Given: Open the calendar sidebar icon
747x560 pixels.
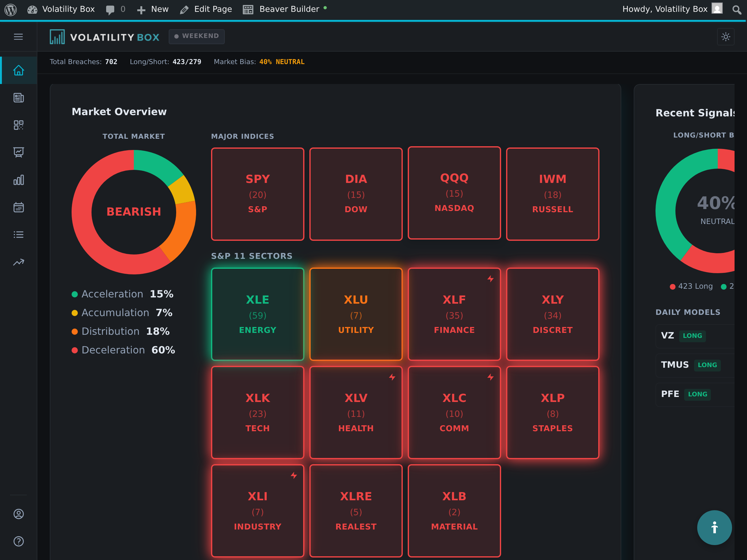Looking at the screenshot, I should [x=18, y=207].
